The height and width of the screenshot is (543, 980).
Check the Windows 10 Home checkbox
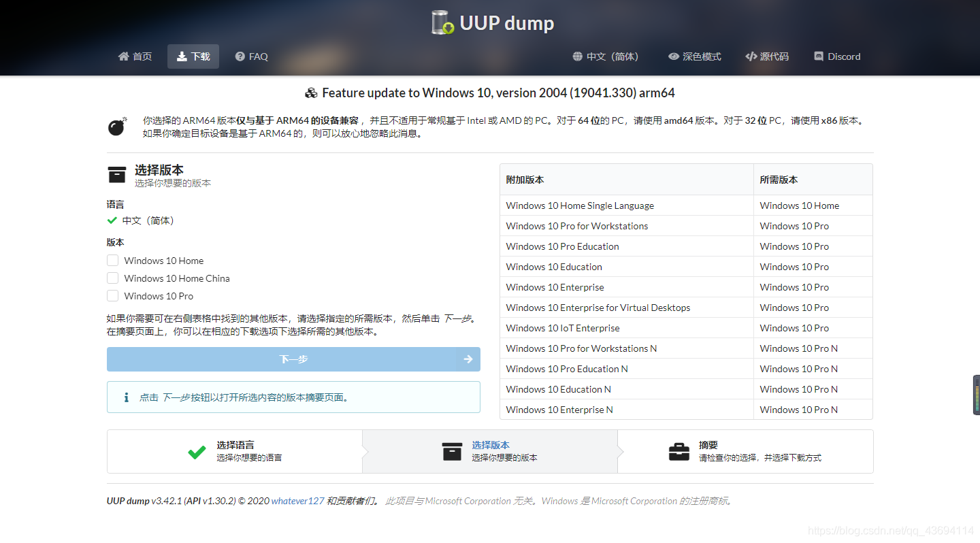[112, 261]
